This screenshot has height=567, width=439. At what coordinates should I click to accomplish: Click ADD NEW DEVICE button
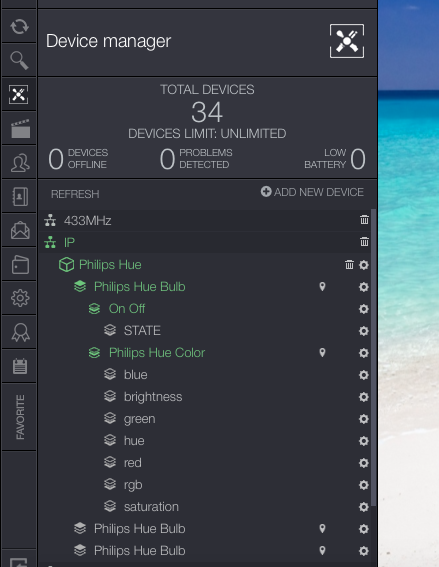(x=312, y=192)
